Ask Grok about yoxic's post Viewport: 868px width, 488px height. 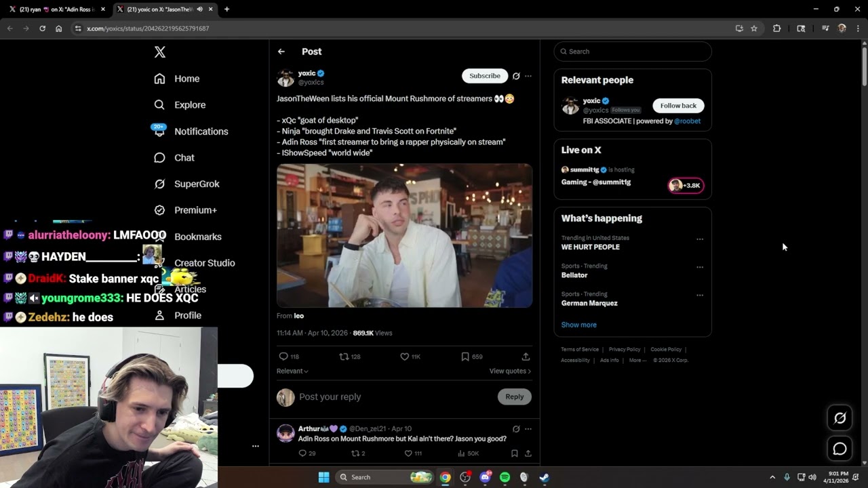[516, 76]
